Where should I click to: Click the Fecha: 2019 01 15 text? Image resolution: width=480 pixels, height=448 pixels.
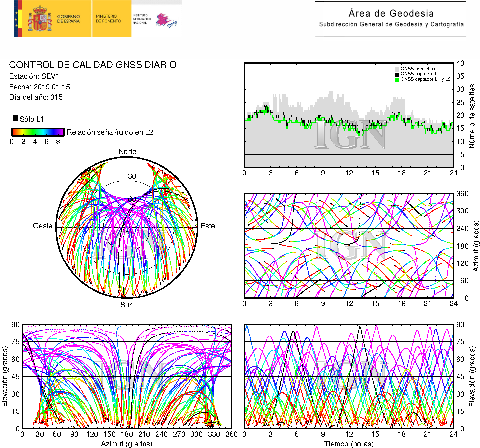point(40,87)
